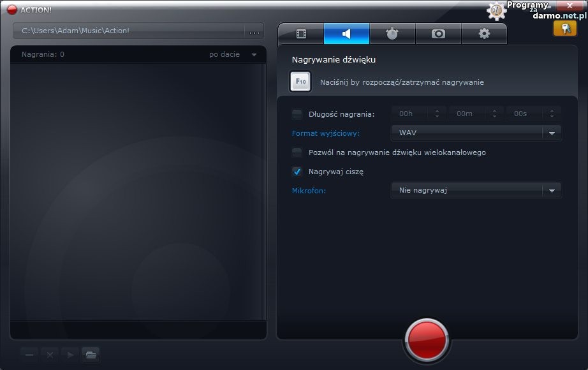
Task: Open the screenshot camera tab
Action: point(438,34)
